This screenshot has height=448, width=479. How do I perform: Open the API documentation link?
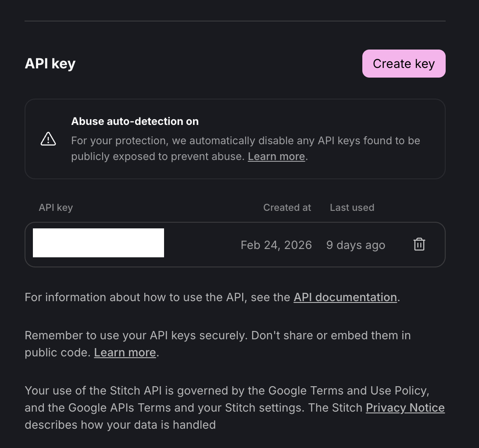click(345, 297)
